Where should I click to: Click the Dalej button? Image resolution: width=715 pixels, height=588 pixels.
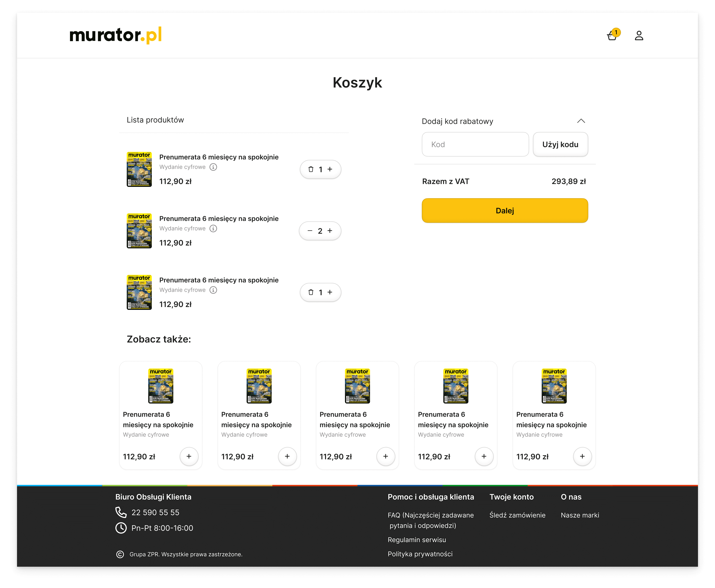point(504,210)
